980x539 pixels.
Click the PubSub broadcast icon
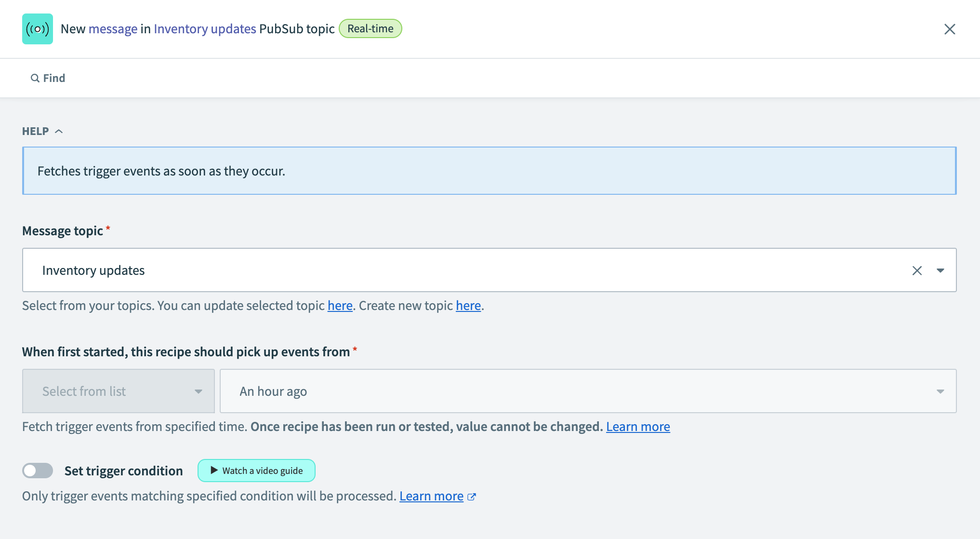tap(37, 28)
